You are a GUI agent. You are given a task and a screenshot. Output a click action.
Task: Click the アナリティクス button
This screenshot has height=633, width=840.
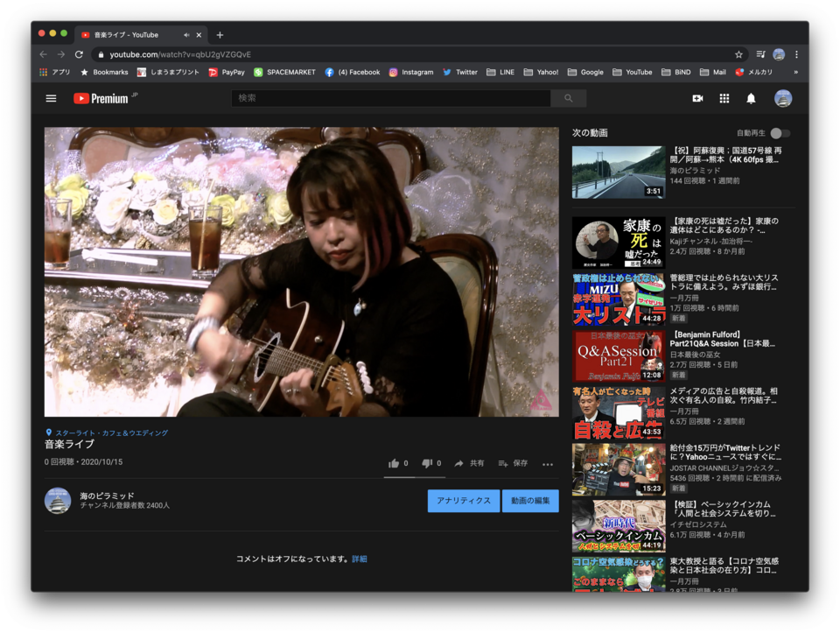point(463,501)
